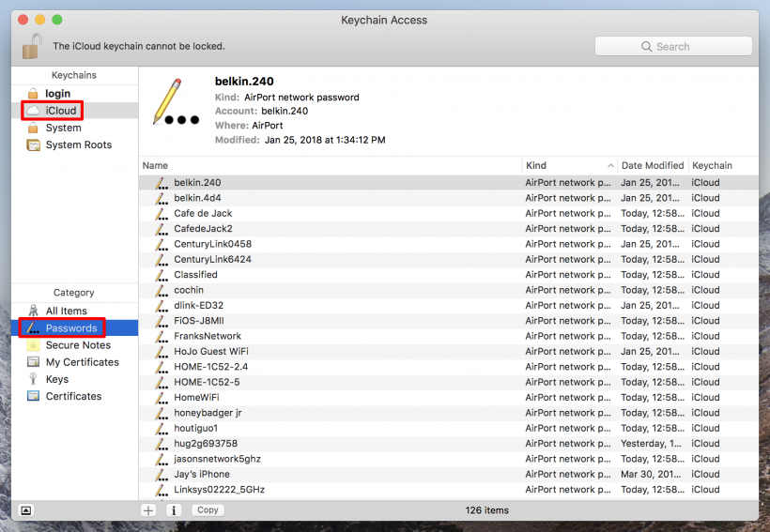The image size is (770, 532).
Task: Toggle the preview pane button at bottom-left
Action: click(26, 510)
